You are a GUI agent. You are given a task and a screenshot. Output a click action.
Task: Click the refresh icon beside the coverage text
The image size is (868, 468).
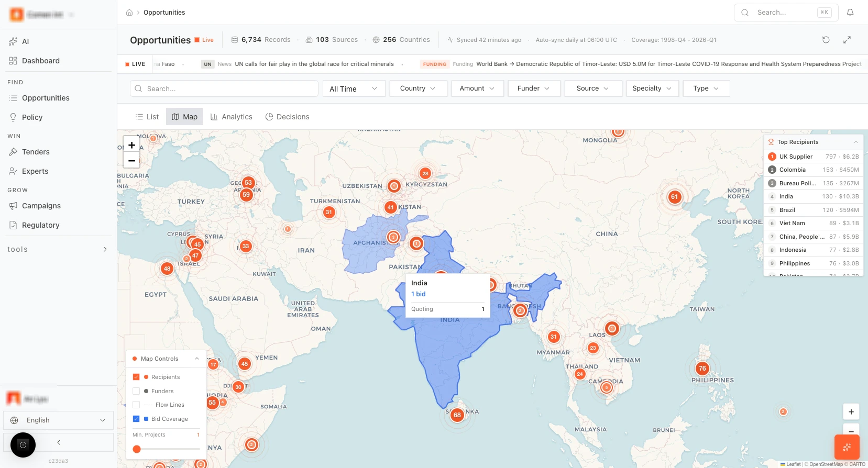tap(826, 40)
